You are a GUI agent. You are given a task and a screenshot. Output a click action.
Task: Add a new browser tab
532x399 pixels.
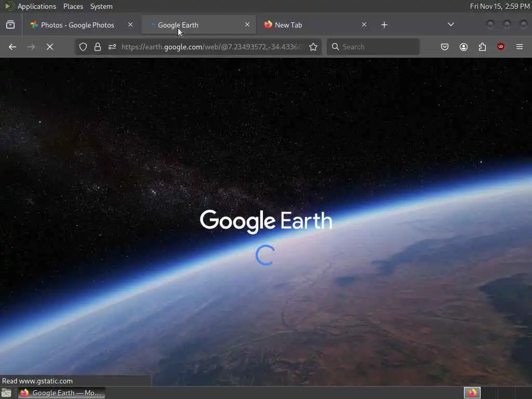[x=384, y=25]
